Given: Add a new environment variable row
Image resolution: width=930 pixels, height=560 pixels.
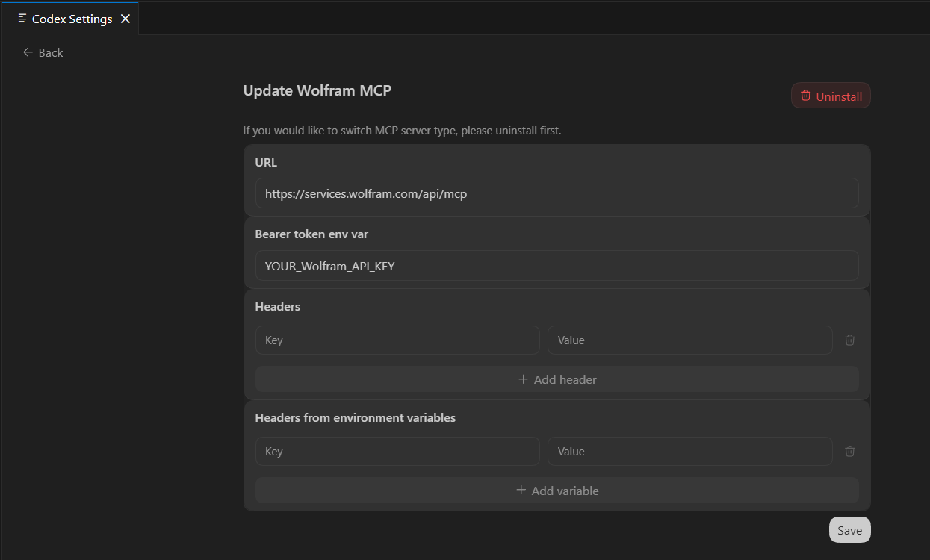Looking at the screenshot, I should 557,491.
